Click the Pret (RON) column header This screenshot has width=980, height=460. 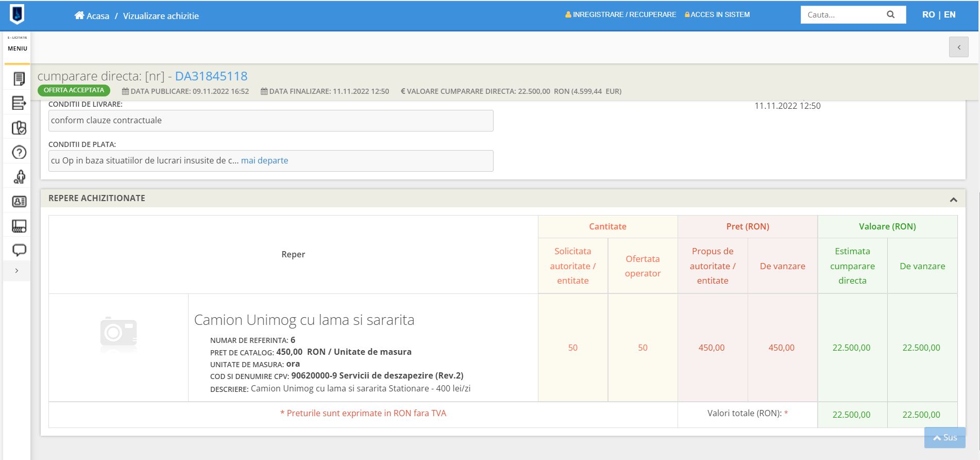748,226
